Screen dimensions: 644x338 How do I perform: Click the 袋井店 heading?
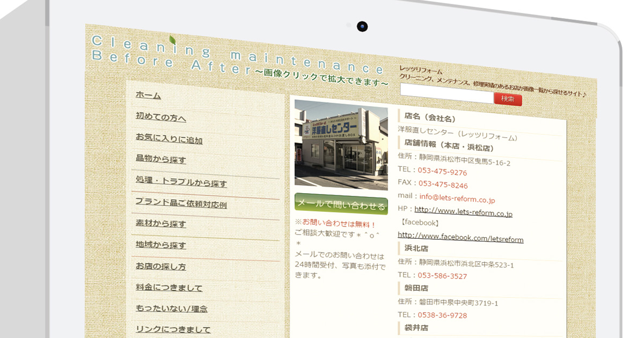[x=416, y=327]
